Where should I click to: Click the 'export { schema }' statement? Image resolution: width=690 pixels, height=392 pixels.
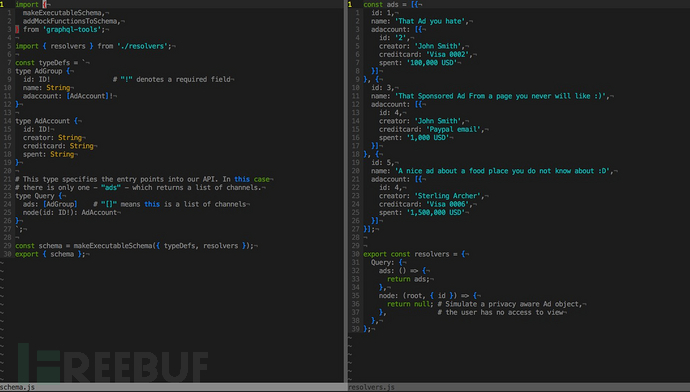click(x=50, y=254)
